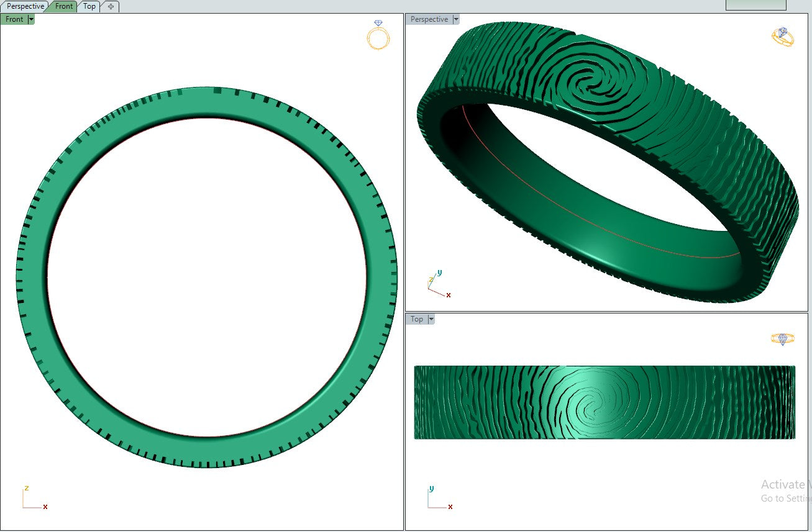Click the pale green box in top bar
812x532 pixels.
(755, 5)
